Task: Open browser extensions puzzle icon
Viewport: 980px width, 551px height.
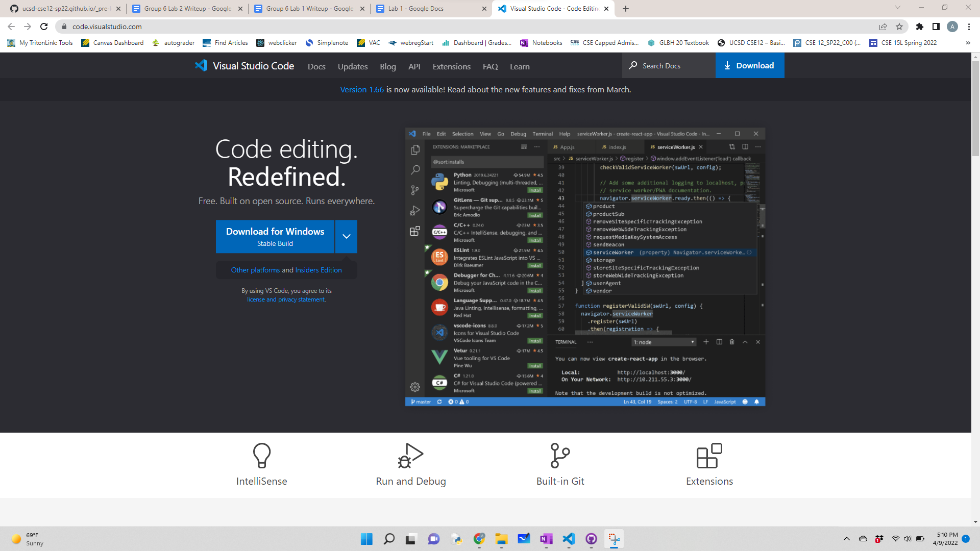Action: pyautogui.click(x=920, y=27)
